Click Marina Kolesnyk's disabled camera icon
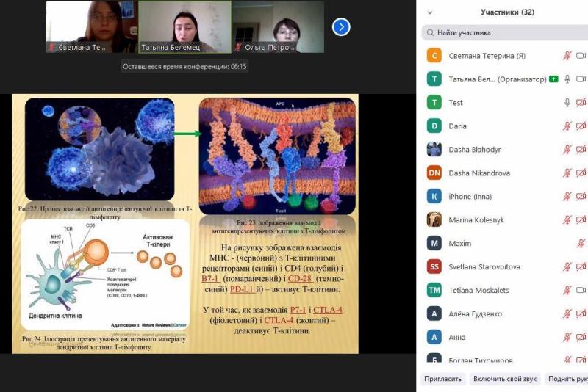The height and width of the screenshot is (392, 588). (581, 219)
